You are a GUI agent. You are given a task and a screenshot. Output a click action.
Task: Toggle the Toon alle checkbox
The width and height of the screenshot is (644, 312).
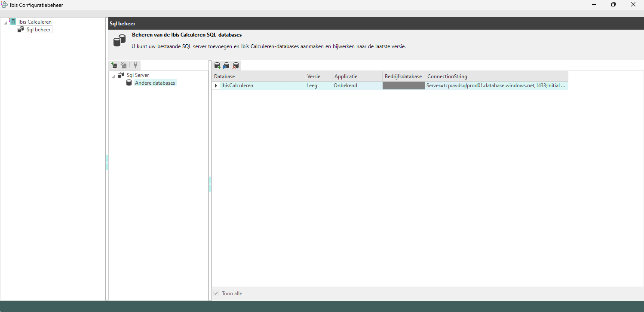[216, 294]
